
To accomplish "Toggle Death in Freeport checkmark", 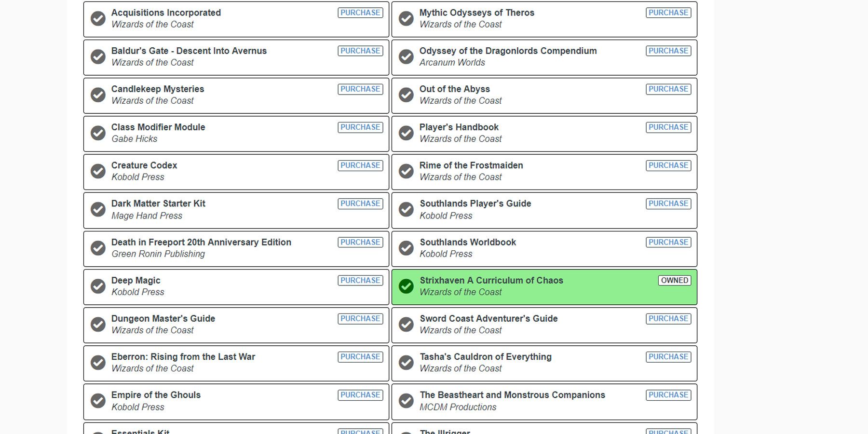I will [98, 248].
